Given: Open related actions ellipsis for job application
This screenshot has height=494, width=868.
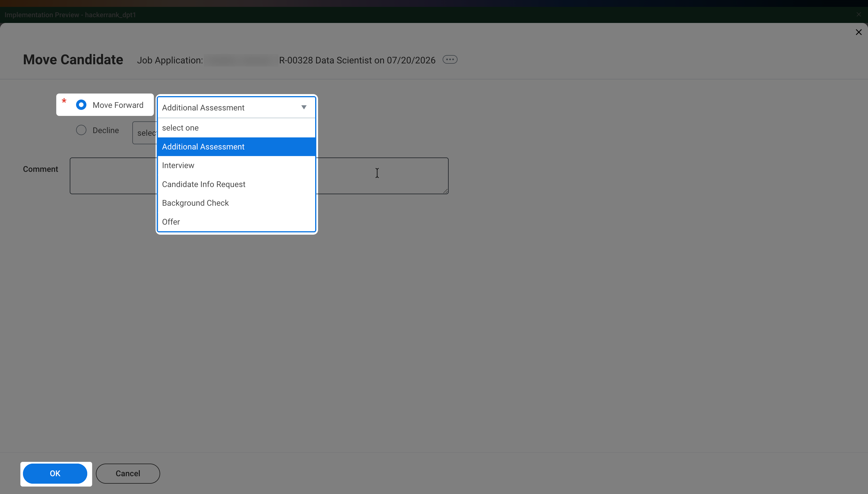Looking at the screenshot, I should (x=450, y=60).
